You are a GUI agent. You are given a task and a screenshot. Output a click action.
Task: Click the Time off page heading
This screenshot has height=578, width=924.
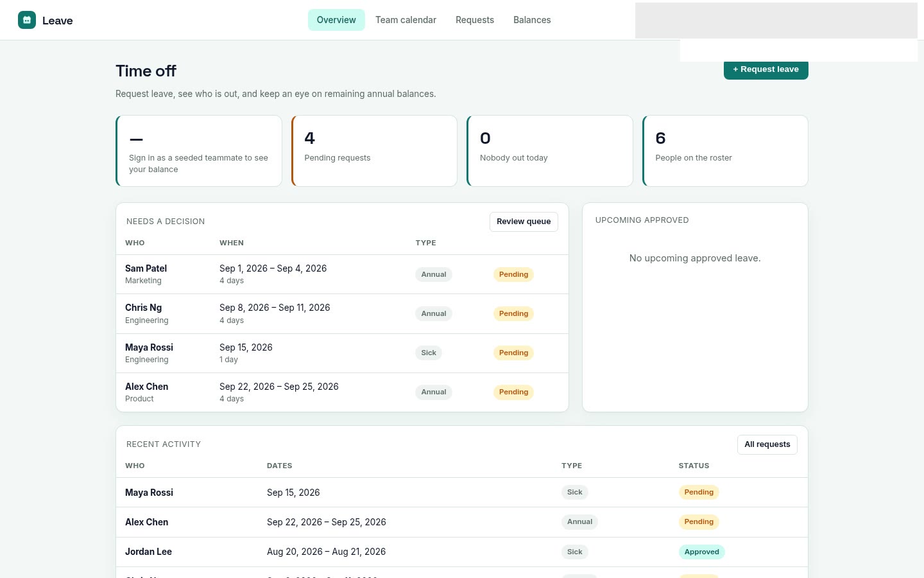point(146,71)
